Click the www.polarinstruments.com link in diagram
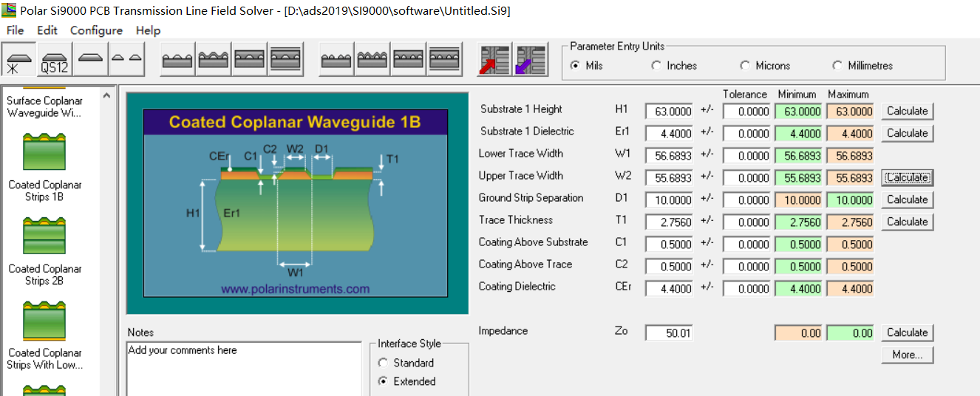The height and width of the screenshot is (396, 980). pos(295,289)
